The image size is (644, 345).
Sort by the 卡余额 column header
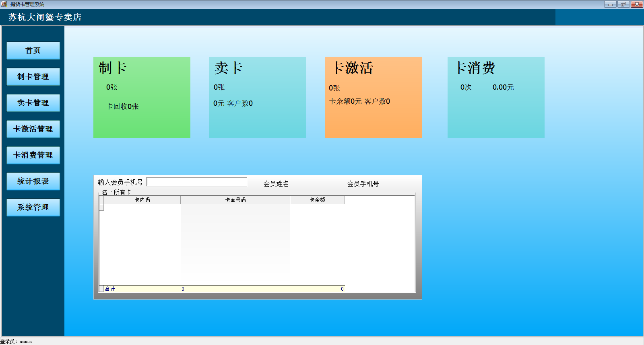click(x=317, y=200)
